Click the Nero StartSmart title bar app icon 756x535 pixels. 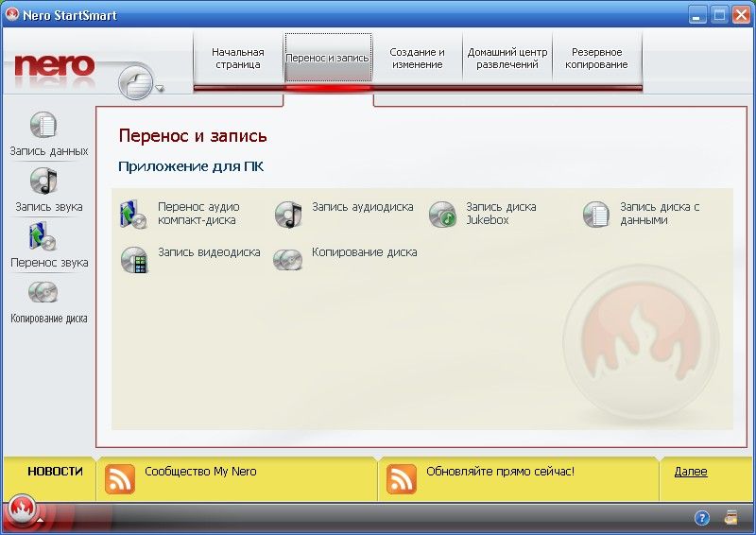click(x=11, y=14)
